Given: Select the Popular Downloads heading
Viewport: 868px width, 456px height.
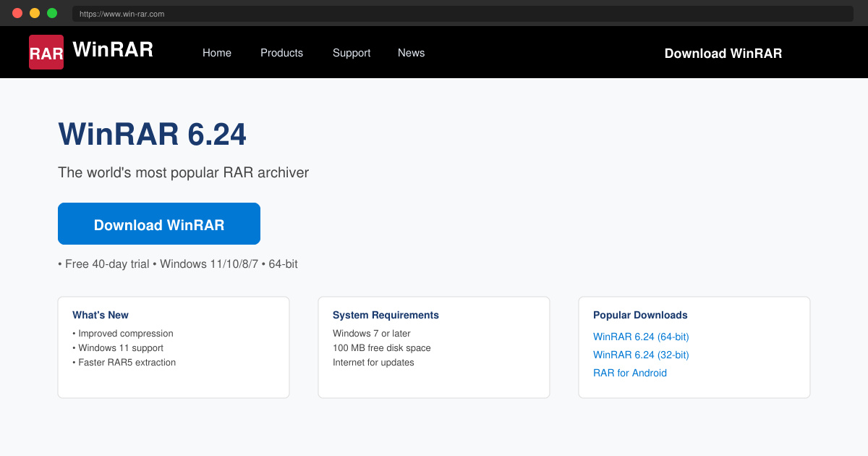Looking at the screenshot, I should pos(640,315).
